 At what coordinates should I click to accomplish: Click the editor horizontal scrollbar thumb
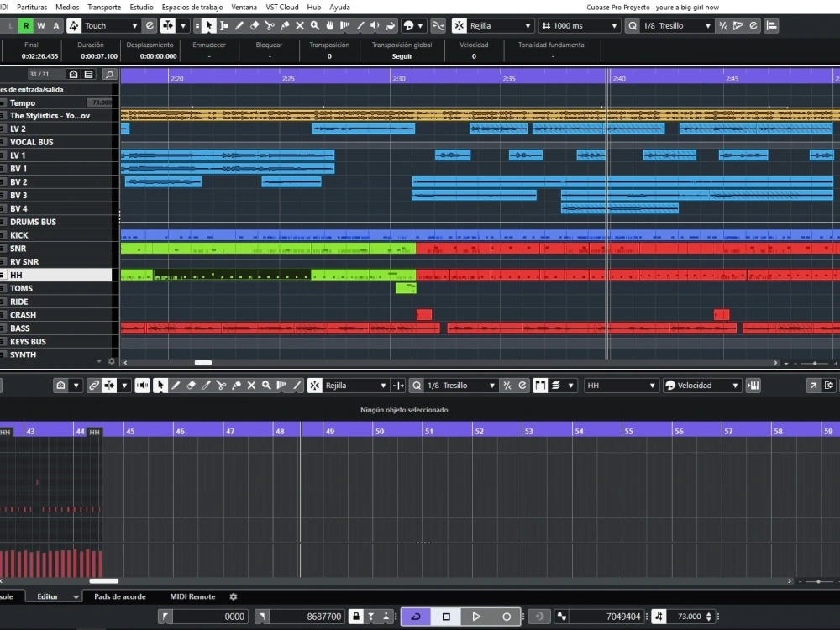pos(103,580)
